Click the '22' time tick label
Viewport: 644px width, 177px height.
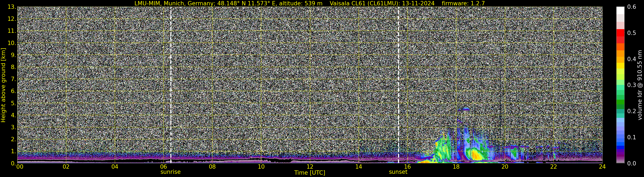click(x=554, y=167)
